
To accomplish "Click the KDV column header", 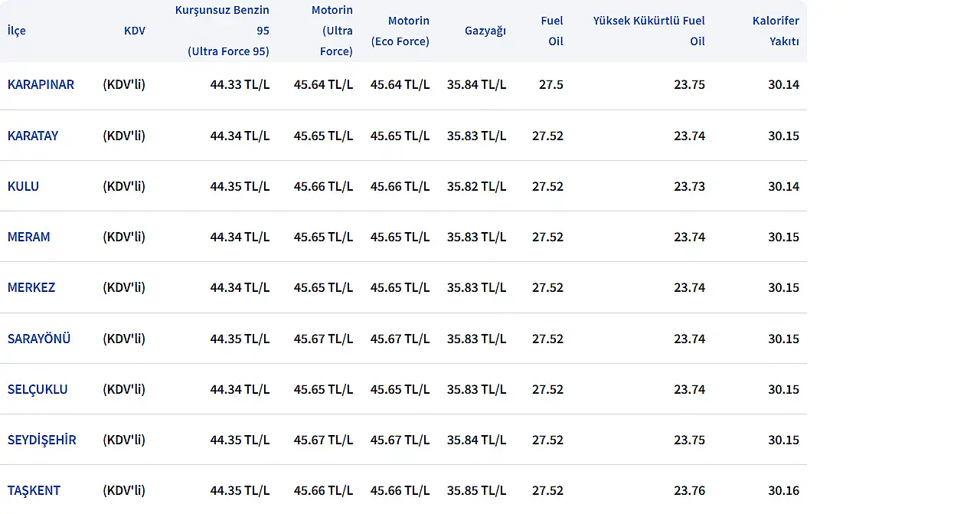I will point(134,31).
